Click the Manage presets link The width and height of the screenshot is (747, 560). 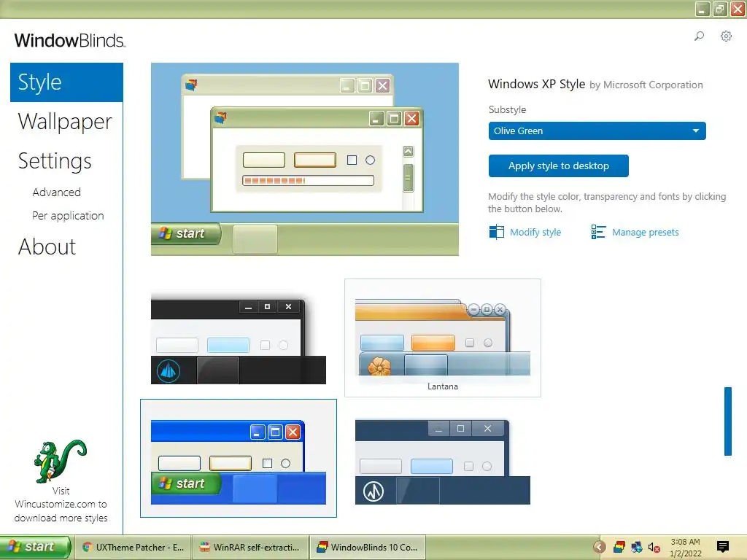(x=646, y=233)
